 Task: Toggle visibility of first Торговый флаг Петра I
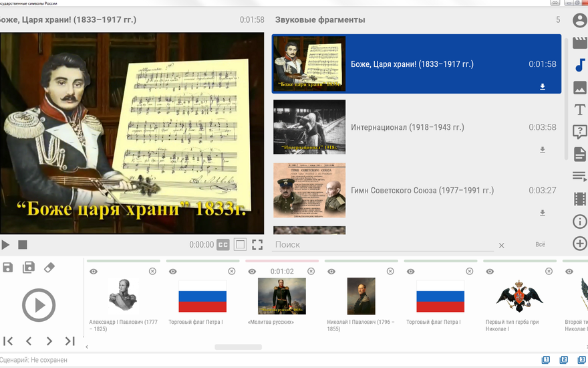pyautogui.click(x=173, y=272)
